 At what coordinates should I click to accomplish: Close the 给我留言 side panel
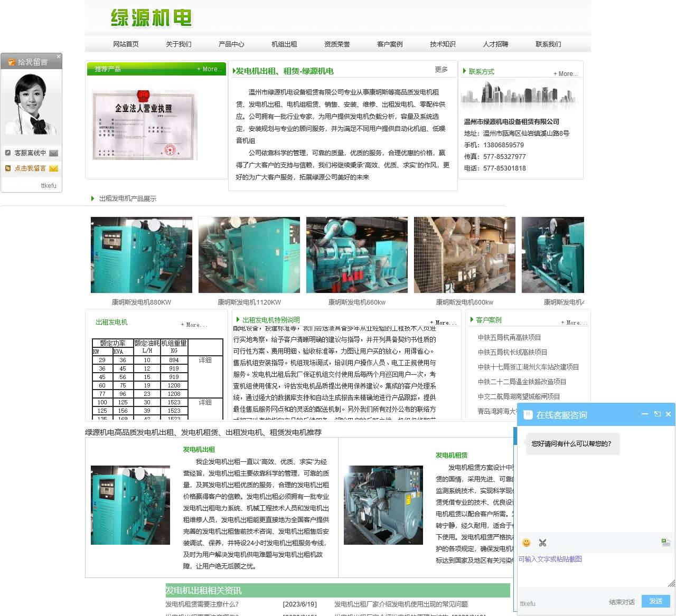(59, 56)
